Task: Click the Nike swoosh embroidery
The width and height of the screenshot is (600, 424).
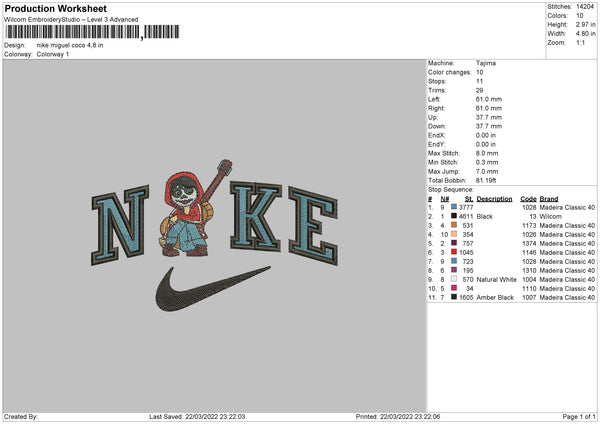Action: pyautogui.click(x=212, y=289)
